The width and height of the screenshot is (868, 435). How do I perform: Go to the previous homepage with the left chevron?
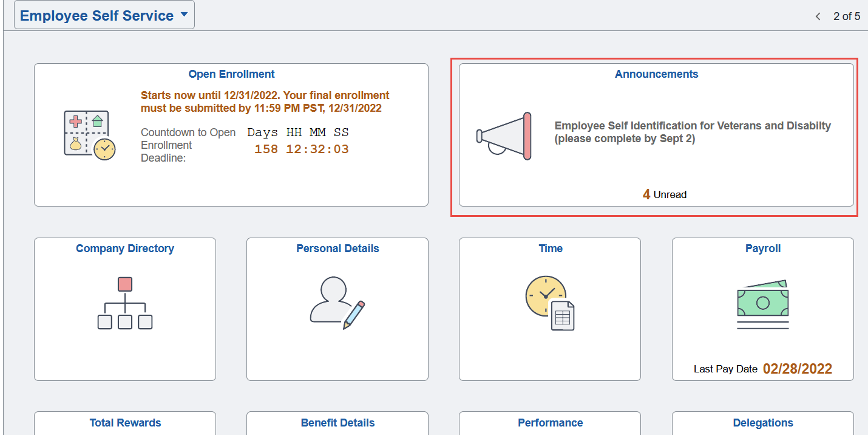[818, 16]
